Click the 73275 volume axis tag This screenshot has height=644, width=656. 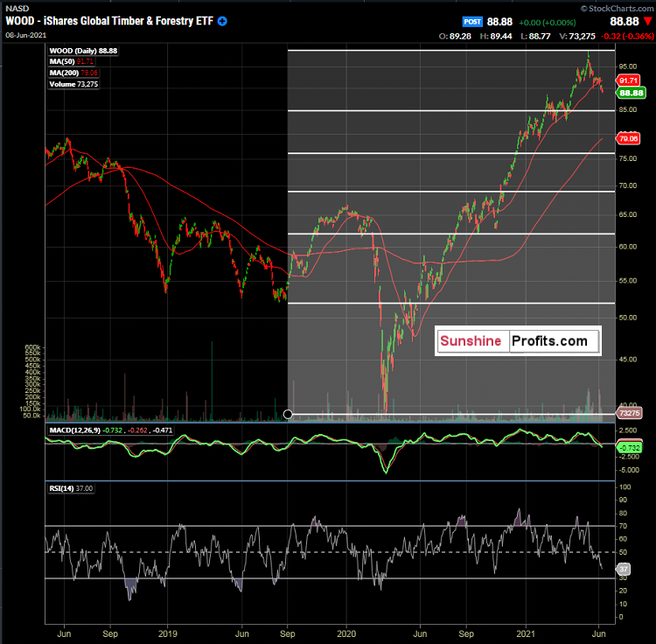(x=629, y=413)
